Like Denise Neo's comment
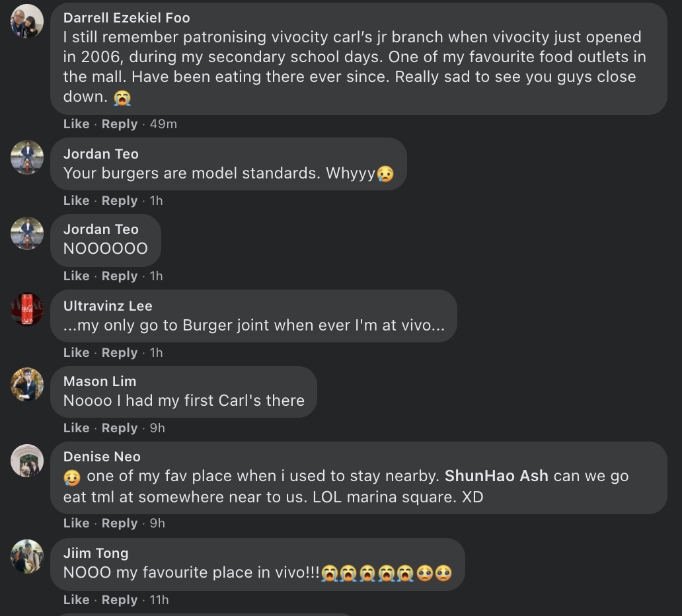This screenshot has width=682, height=616. (76, 523)
